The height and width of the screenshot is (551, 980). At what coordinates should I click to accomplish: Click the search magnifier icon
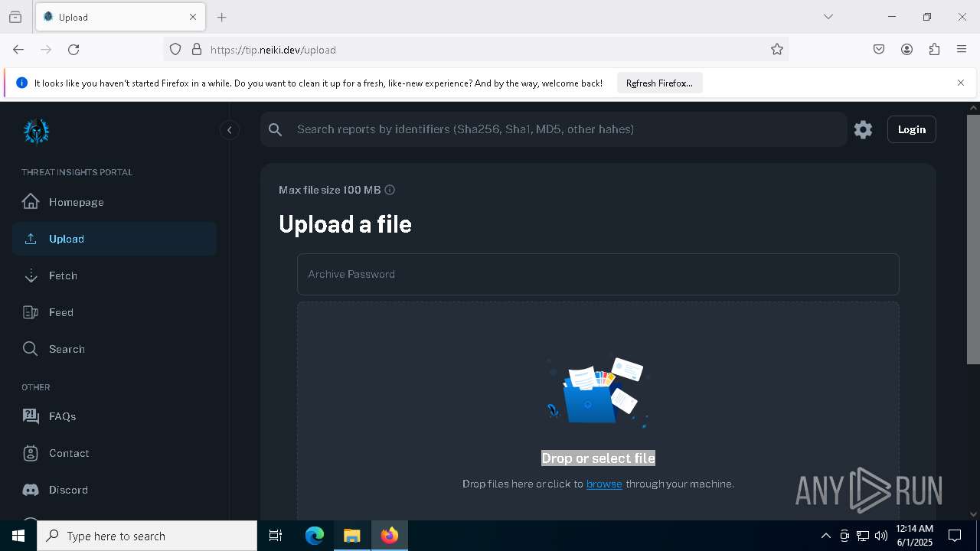pos(276,129)
